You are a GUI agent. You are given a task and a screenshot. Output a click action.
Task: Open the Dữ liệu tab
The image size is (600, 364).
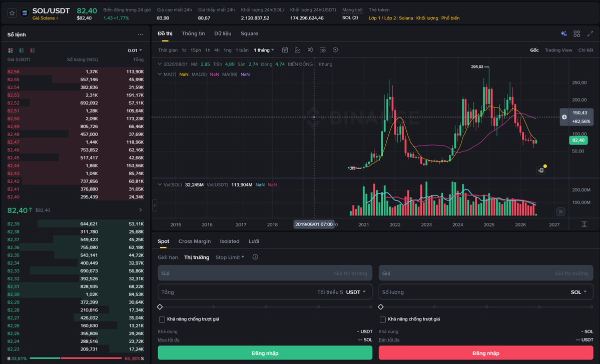223,33
